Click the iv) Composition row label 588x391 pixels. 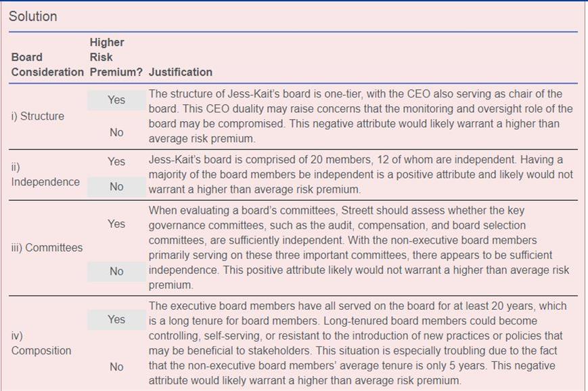(x=41, y=343)
